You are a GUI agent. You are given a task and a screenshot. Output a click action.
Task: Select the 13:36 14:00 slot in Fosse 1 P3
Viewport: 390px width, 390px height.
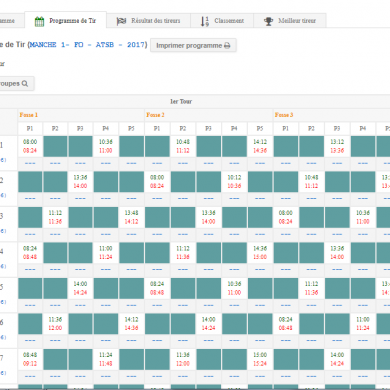pyautogui.click(x=80, y=182)
